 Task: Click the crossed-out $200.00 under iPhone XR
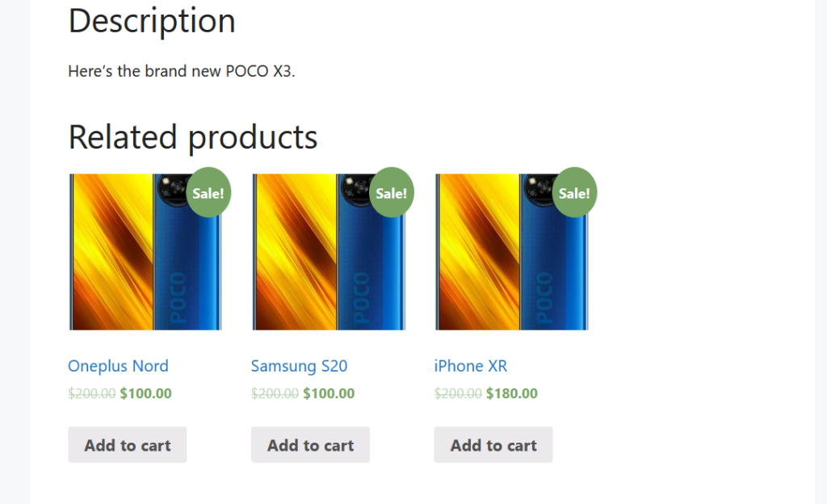tap(458, 393)
